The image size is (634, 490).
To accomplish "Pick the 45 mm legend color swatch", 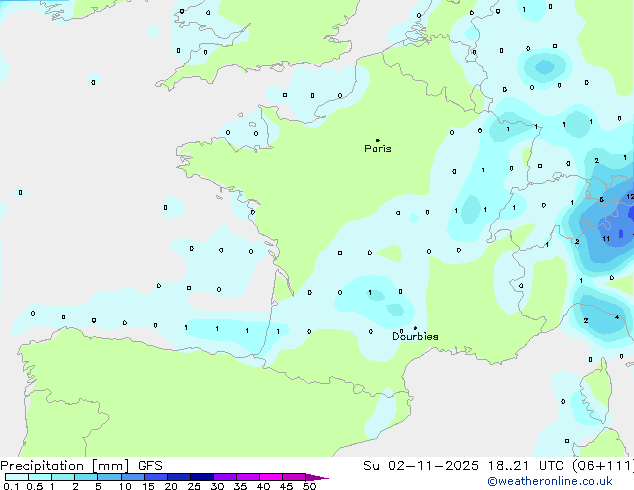I will pos(294,477).
